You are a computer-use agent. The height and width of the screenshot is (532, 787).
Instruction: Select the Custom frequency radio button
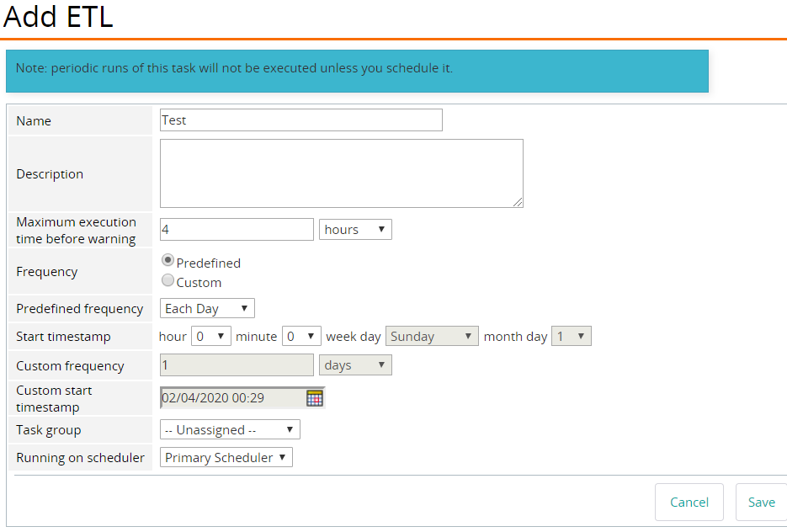point(168,281)
